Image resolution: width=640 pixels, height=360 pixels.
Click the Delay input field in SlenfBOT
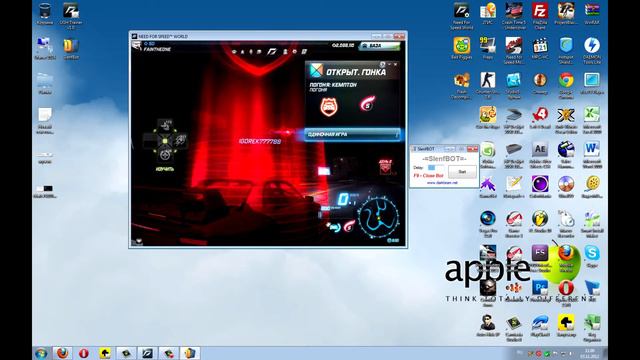tap(436, 168)
